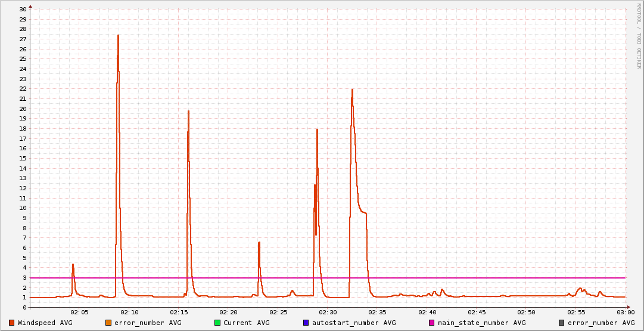The image size is (644, 331).
Task: Select the Windspeed AVG legend label
Action: 45,323
